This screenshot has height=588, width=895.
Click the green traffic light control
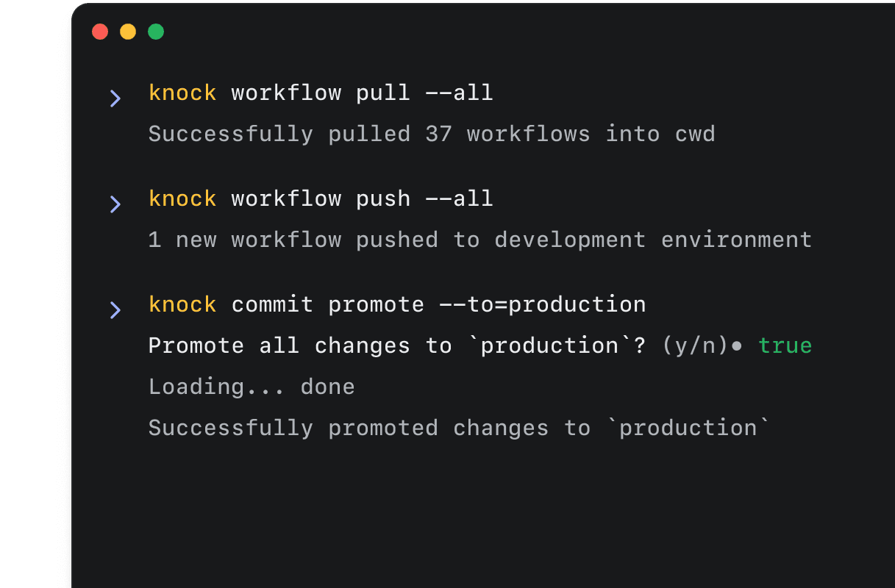coord(155,32)
